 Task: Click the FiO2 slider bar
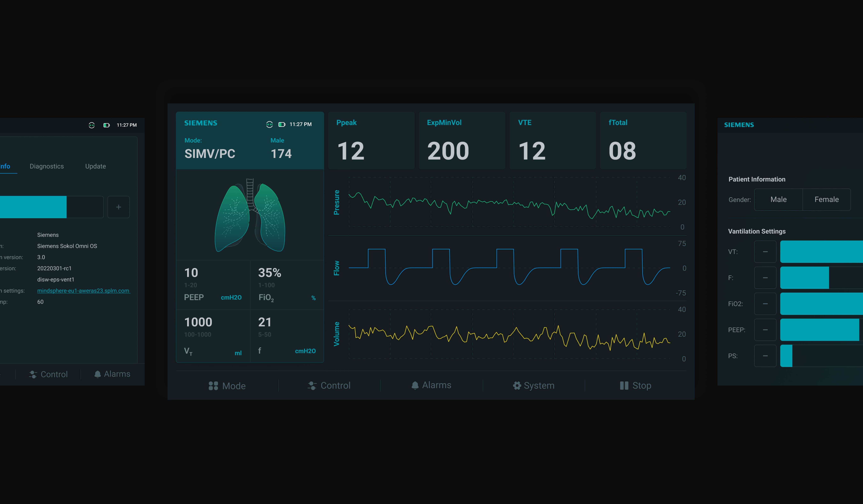pos(821,304)
